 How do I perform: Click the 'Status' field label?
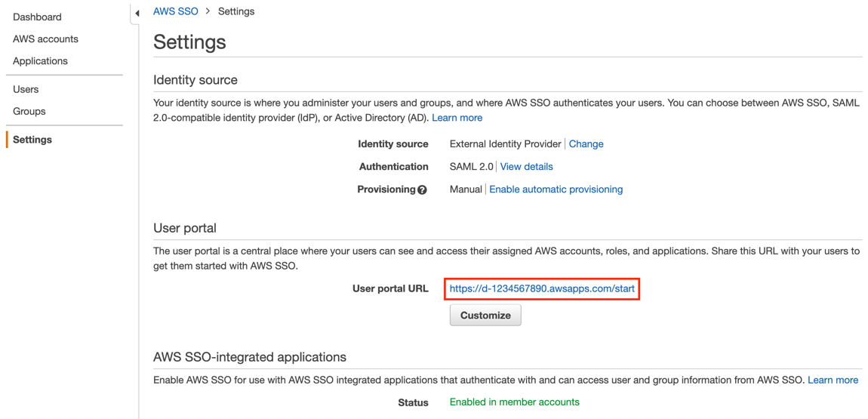coord(413,402)
